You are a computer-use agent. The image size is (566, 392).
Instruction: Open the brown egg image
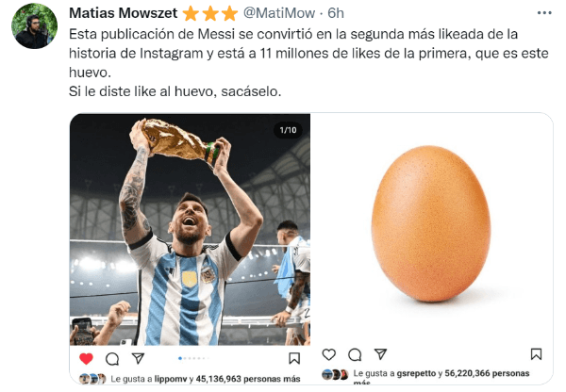coord(431,223)
